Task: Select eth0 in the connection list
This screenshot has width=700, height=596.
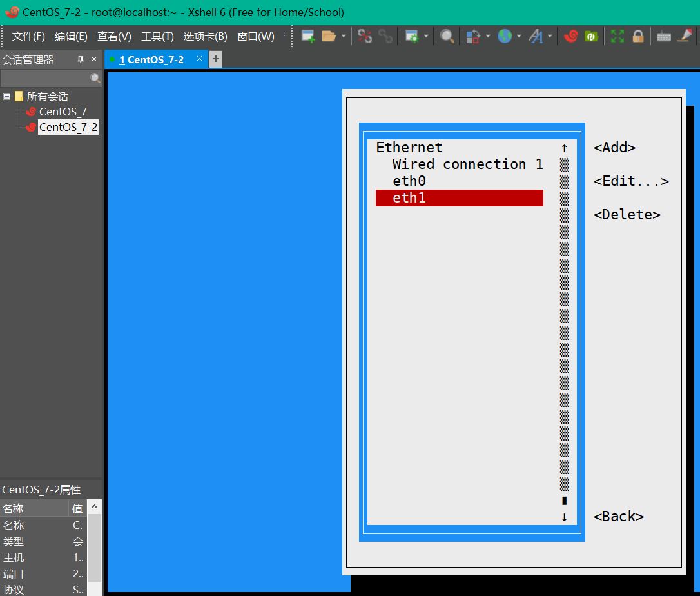Action: pyautogui.click(x=409, y=181)
